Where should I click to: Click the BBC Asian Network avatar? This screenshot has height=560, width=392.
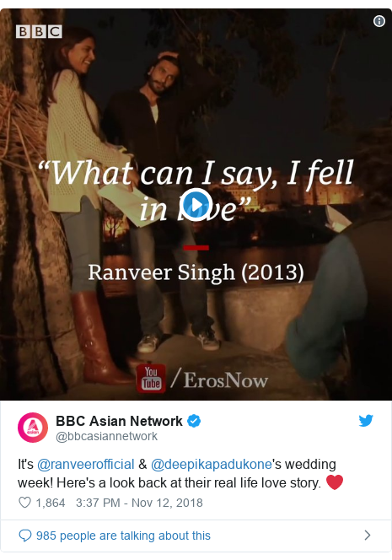coord(33,428)
